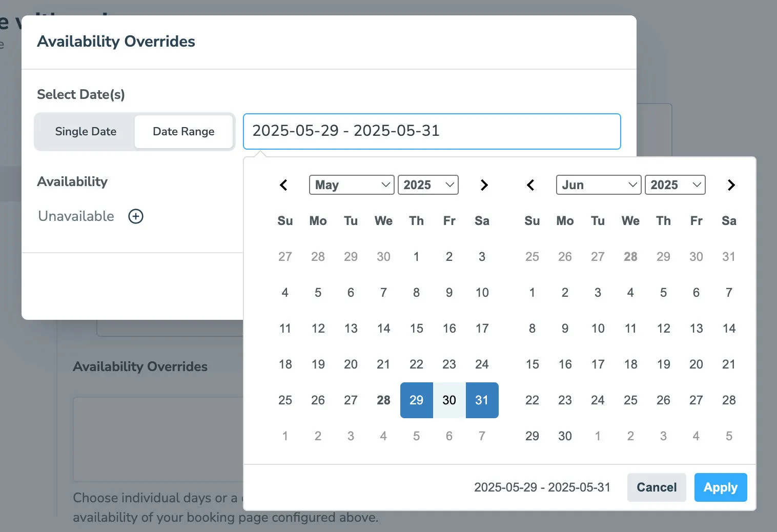
Task: Click the next month arrow on May calendar
Action: coord(484,185)
